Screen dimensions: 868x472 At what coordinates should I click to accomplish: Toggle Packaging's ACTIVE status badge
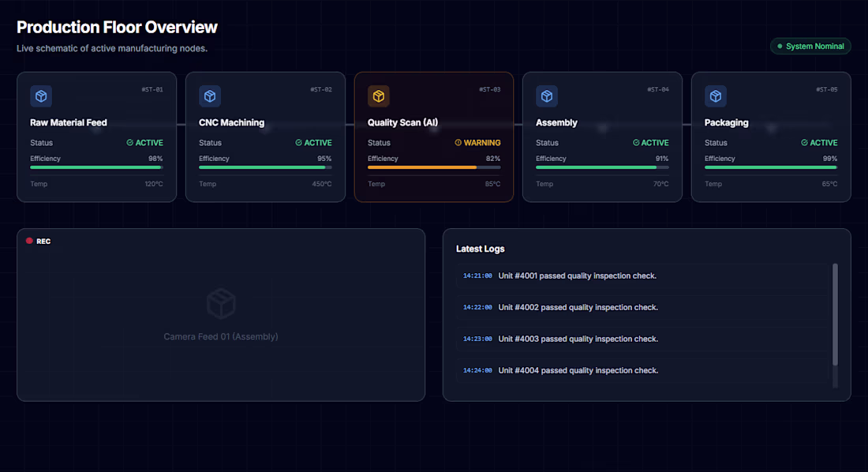pyautogui.click(x=819, y=143)
